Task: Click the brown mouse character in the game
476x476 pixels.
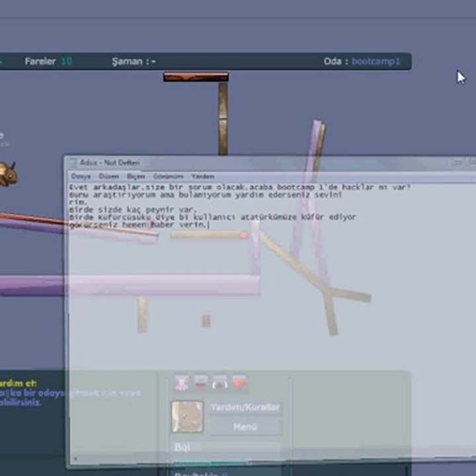Action: coord(7,174)
